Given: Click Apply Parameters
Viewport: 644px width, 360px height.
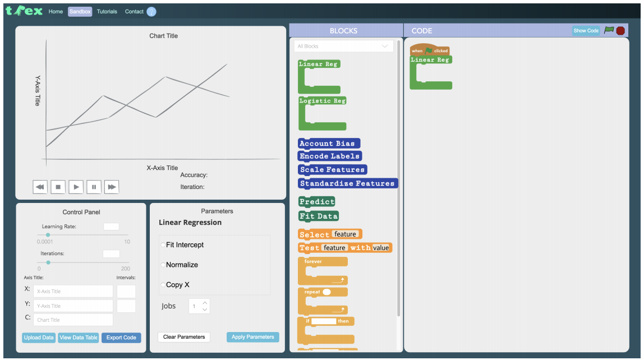Looking at the screenshot, I should [252, 337].
